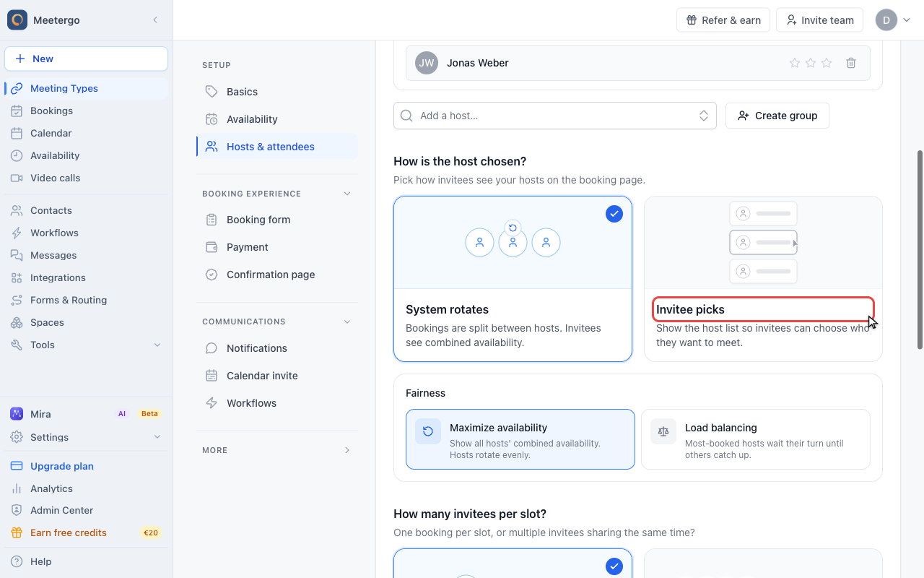The image size is (924, 578).
Task: Click the third star for Jonas Weber
Action: pos(827,63)
